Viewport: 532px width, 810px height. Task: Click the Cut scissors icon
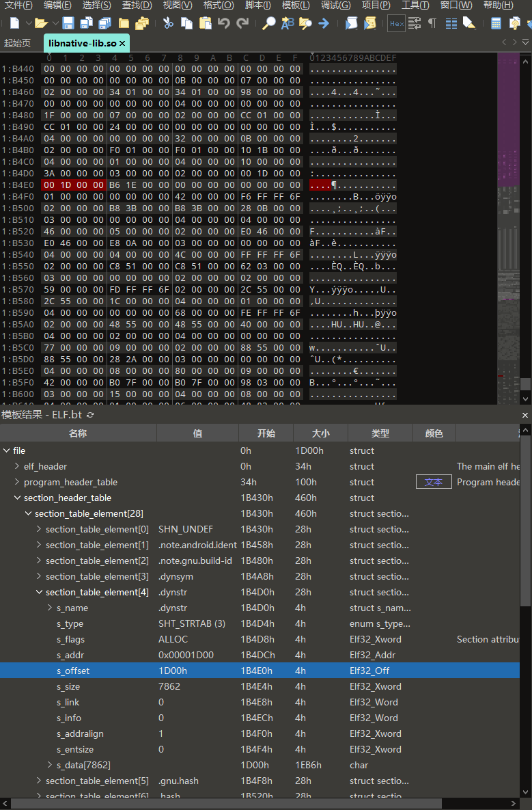pyautogui.click(x=168, y=23)
